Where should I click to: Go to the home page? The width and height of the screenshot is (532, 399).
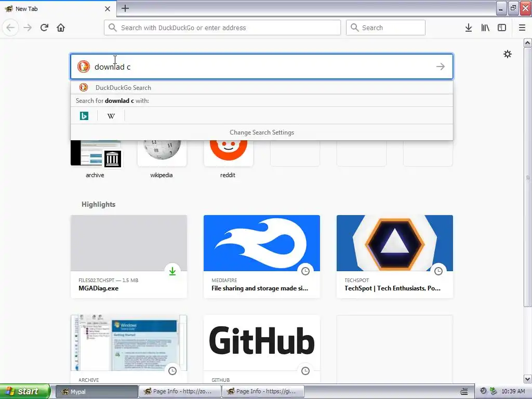(61, 28)
